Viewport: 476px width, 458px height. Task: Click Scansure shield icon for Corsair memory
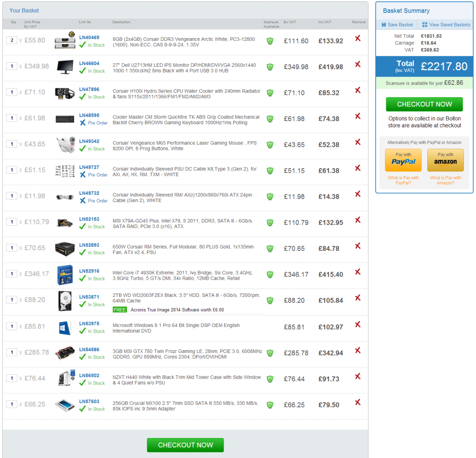pyautogui.click(x=270, y=41)
